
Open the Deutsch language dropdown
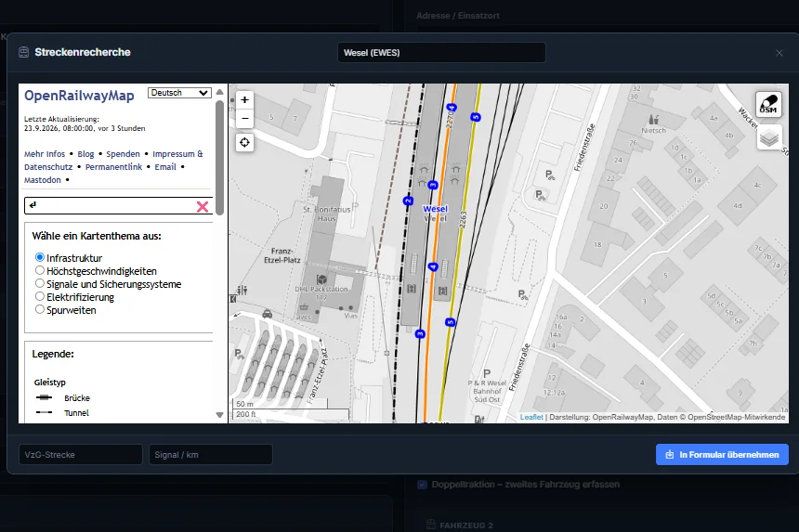179,93
